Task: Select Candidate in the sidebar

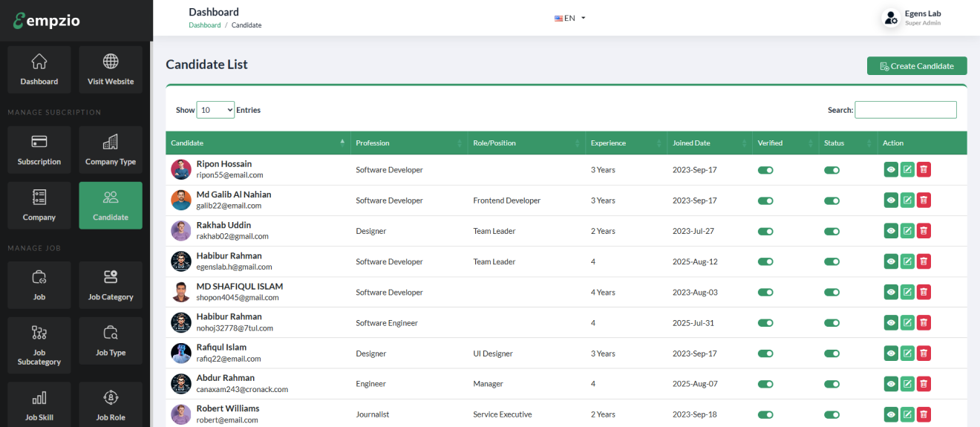Action: point(111,206)
